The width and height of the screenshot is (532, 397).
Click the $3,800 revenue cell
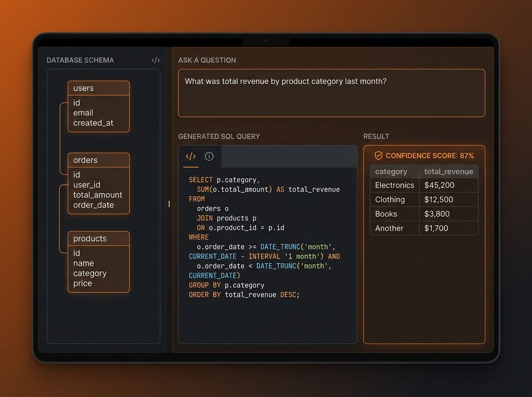click(x=449, y=214)
